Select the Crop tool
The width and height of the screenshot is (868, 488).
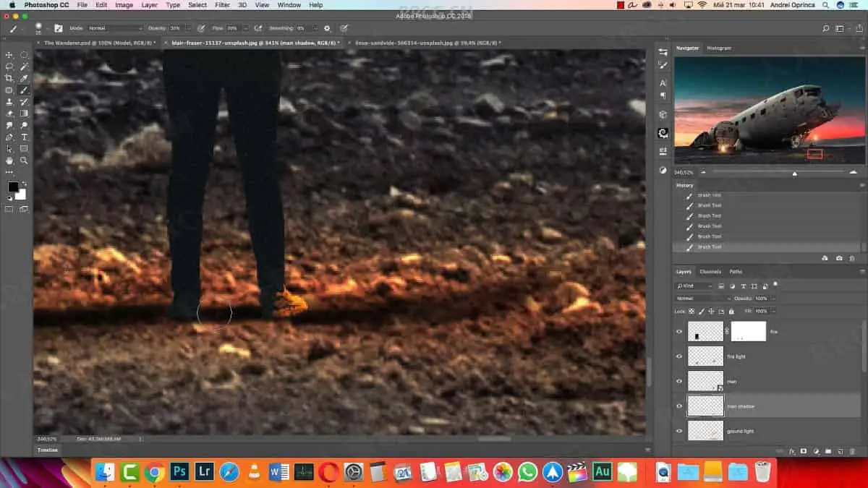pyautogui.click(x=9, y=78)
